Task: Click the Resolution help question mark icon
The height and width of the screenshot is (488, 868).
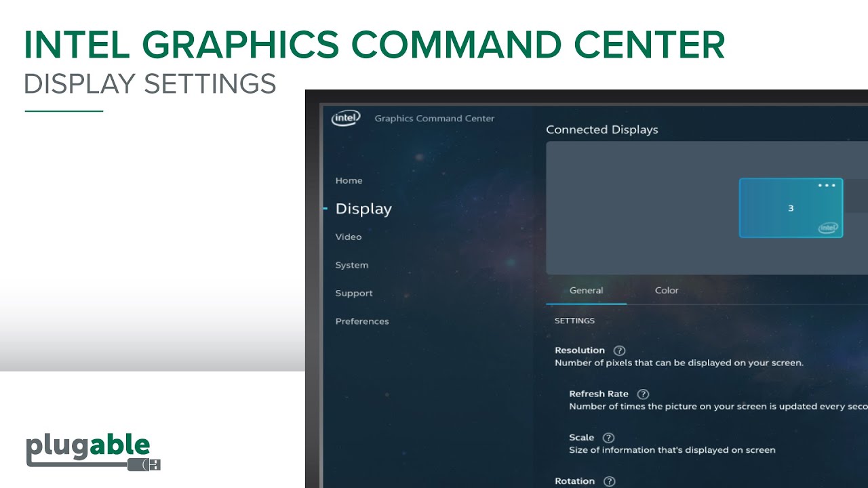Action: pyautogui.click(x=619, y=350)
